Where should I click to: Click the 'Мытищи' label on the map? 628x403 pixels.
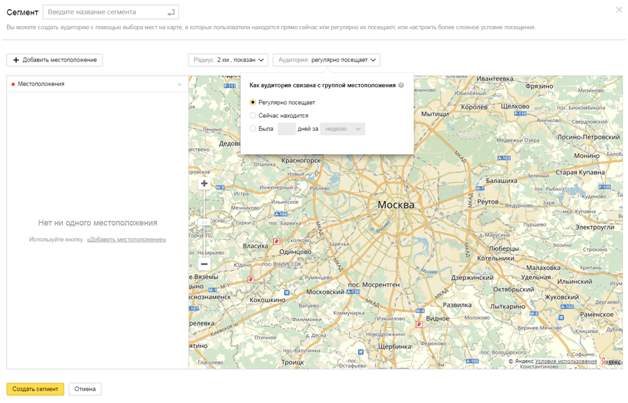pos(435,114)
